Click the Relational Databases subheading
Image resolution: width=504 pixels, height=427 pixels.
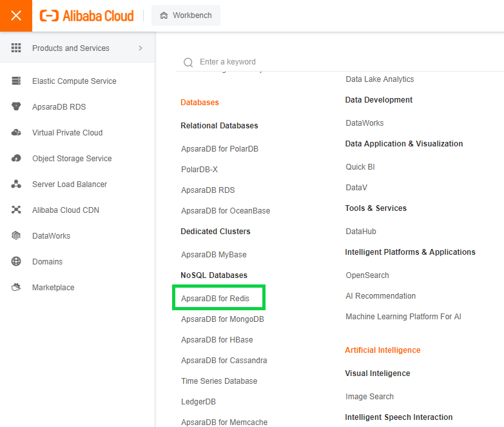coord(219,126)
